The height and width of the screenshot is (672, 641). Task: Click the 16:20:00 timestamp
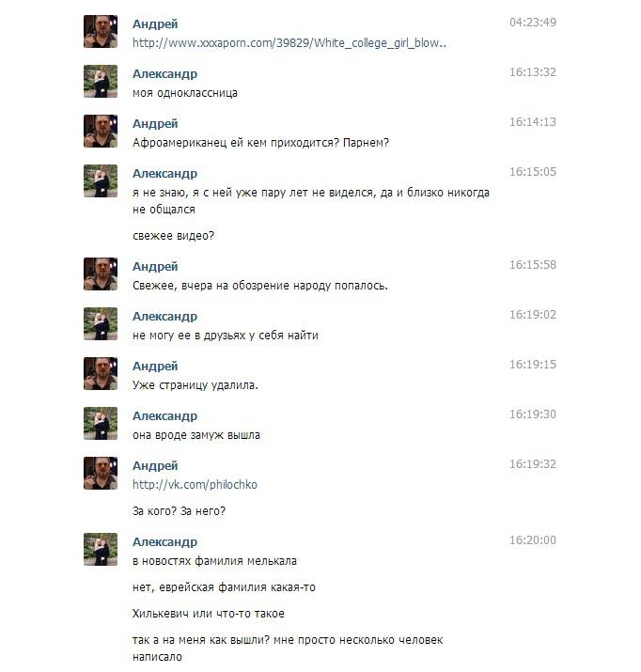533,540
